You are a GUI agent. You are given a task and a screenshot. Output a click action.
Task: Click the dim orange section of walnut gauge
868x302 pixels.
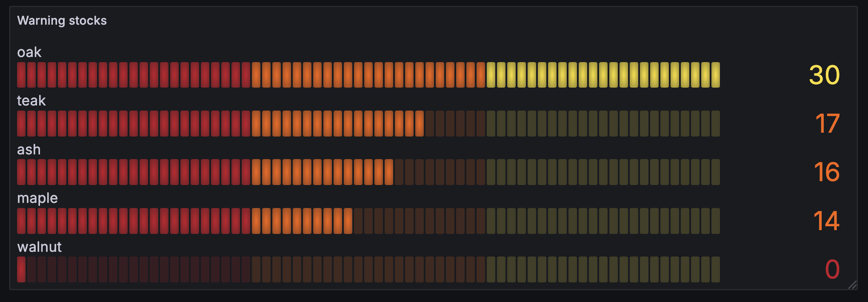tap(368, 270)
